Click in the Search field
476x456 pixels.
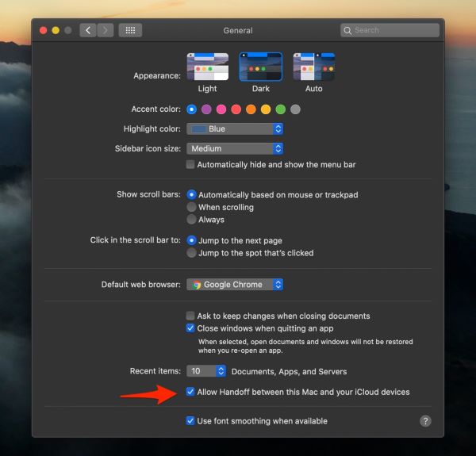click(x=390, y=30)
